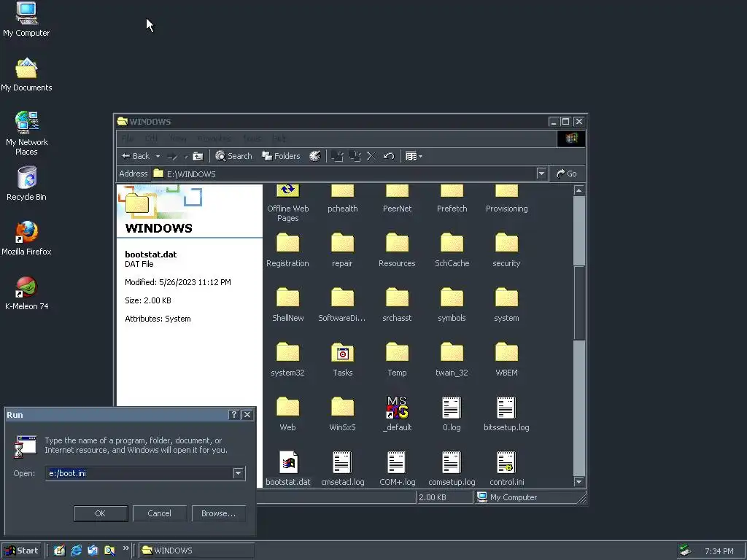Image resolution: width=747 pixels, height=560 pixels.
Task: Click the Windows flag throbber logo
Action: click(x=571, y=139)
